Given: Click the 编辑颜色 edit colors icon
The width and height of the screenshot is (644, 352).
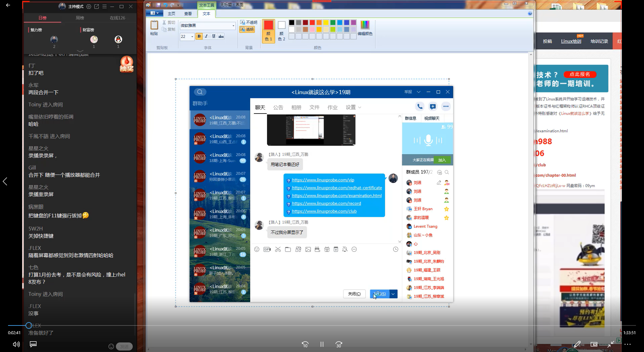Looking at the screenshot, I should point(365,28).
